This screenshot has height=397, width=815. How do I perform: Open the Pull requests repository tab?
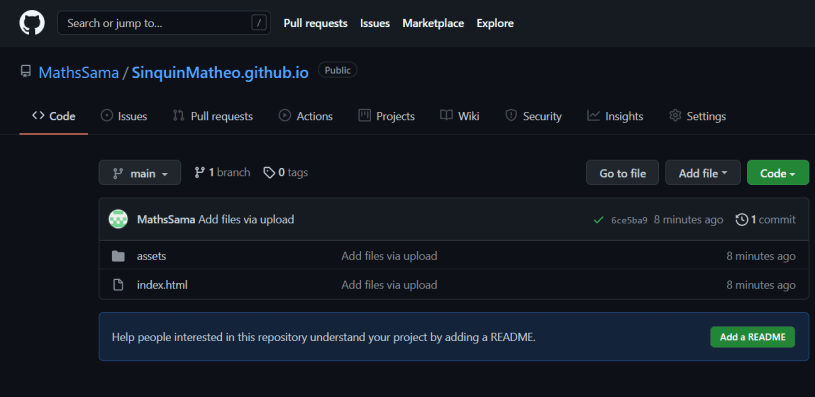(x=213, y=116)
